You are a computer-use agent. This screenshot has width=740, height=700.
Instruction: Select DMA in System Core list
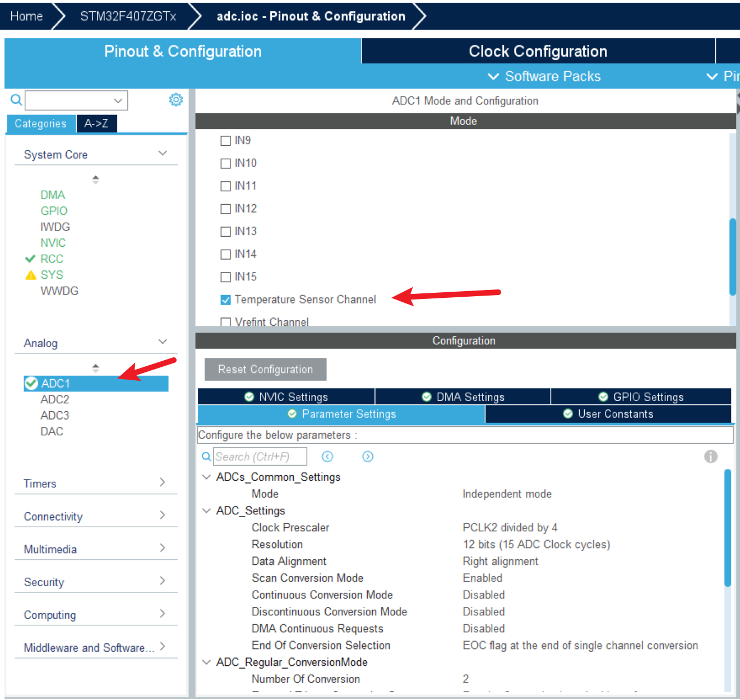(x=53, y=195)
